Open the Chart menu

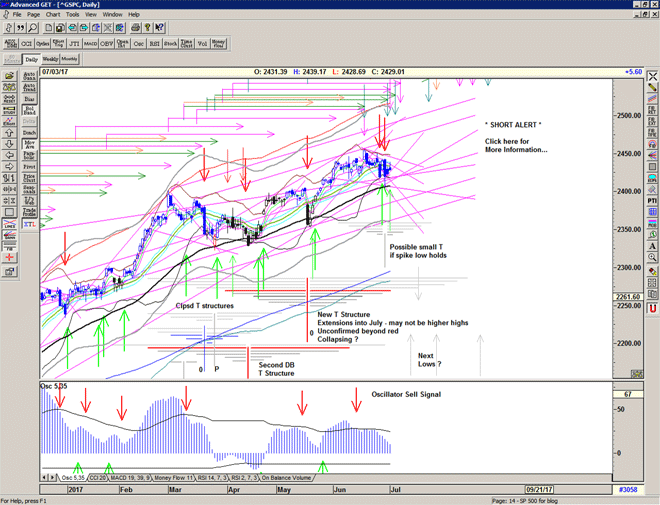point(53,15)
